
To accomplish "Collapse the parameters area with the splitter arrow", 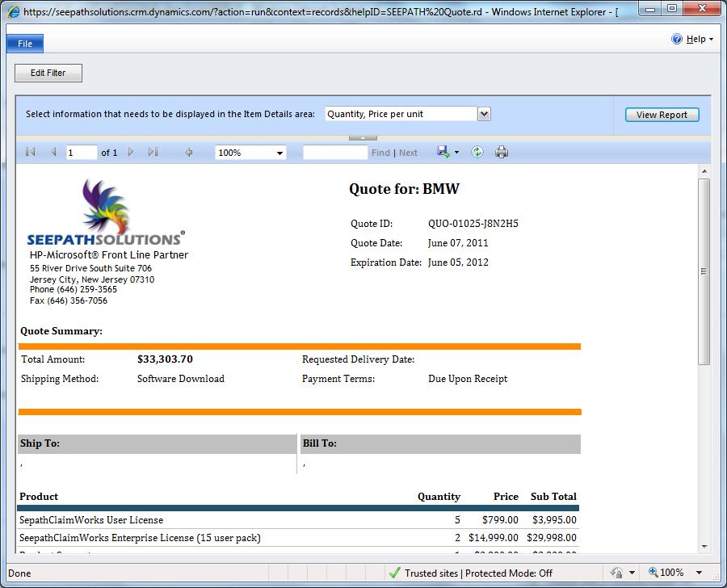I will 363,137.
